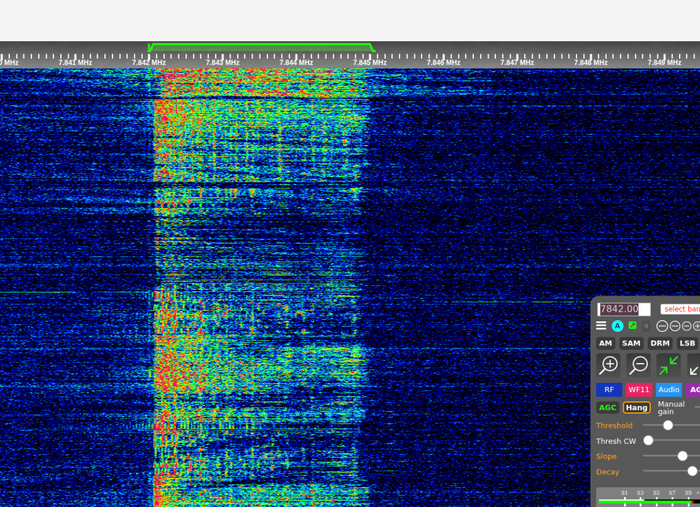Open the hamburger menu in control panel
The width and height of the screenshot is (700, 507).
[x=601, y=326]
